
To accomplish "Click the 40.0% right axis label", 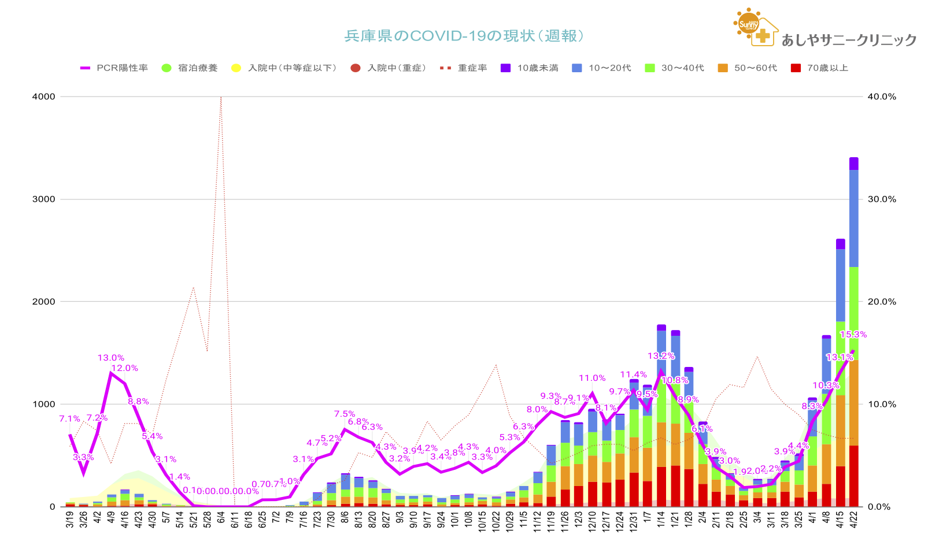I will [882, 97].
